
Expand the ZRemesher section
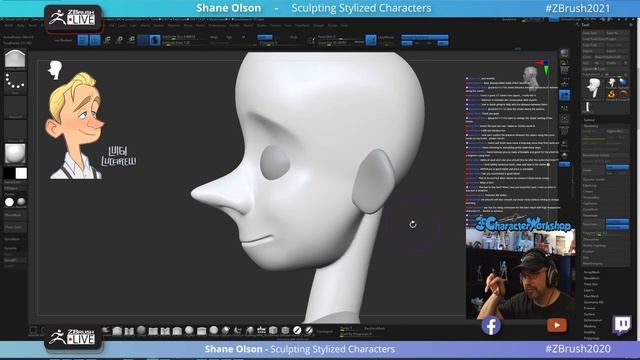591,239
